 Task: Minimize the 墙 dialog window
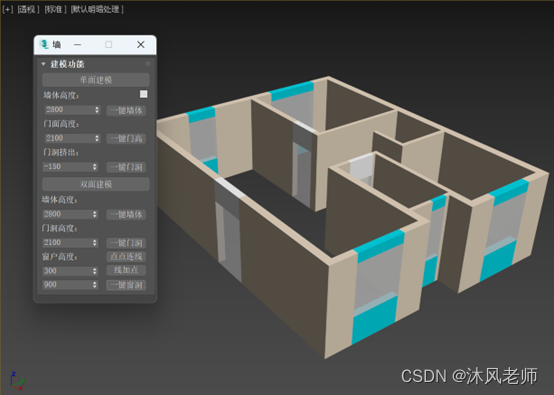pyautogui.click(x=78, y=45)
